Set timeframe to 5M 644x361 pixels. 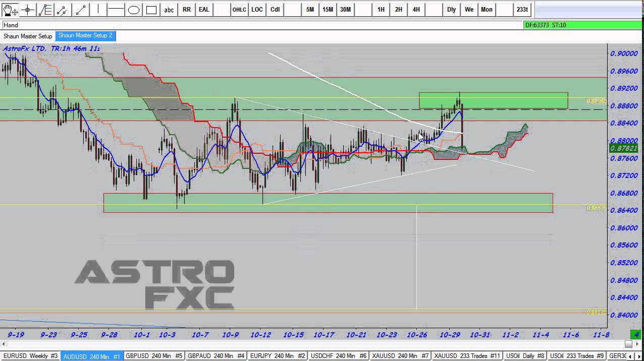click(310, 10)
